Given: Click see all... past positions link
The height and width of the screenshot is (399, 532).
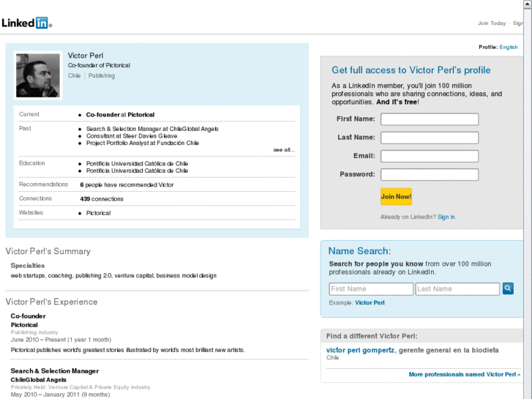Looking at the screenshot, I should pyautogui.click(x=284, y=150).
